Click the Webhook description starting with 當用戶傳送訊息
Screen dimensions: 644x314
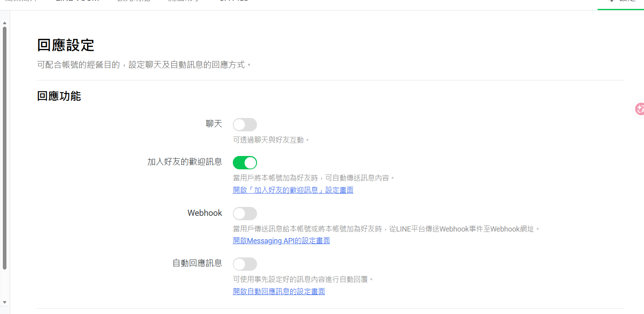[386, 229]
